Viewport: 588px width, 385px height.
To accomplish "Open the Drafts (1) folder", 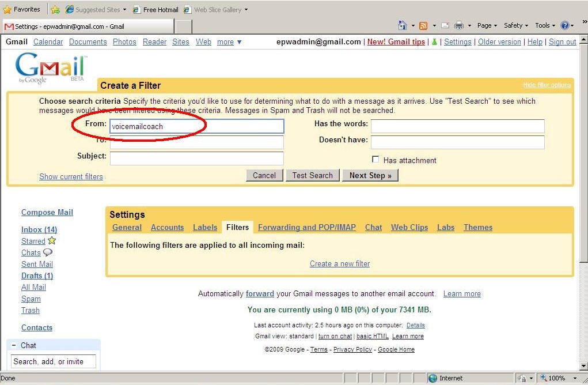I will (x=37, y=275).
